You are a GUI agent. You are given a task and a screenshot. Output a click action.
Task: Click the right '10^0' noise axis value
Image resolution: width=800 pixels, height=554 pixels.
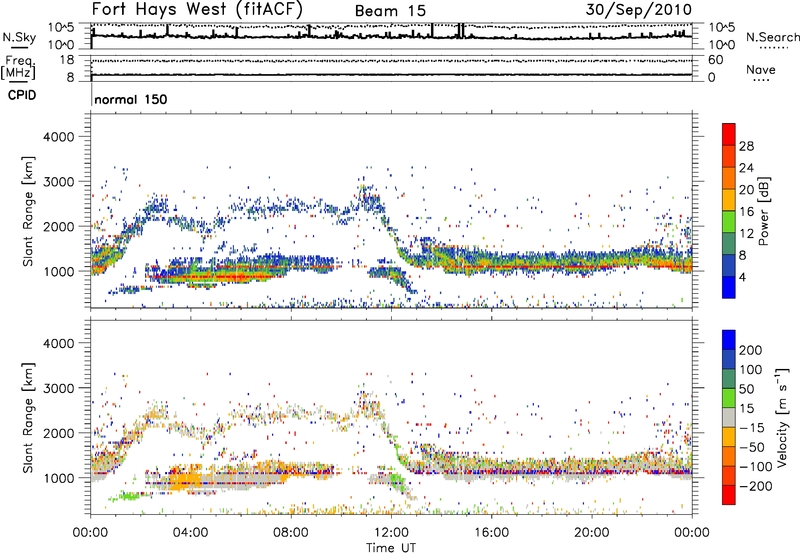721,45
